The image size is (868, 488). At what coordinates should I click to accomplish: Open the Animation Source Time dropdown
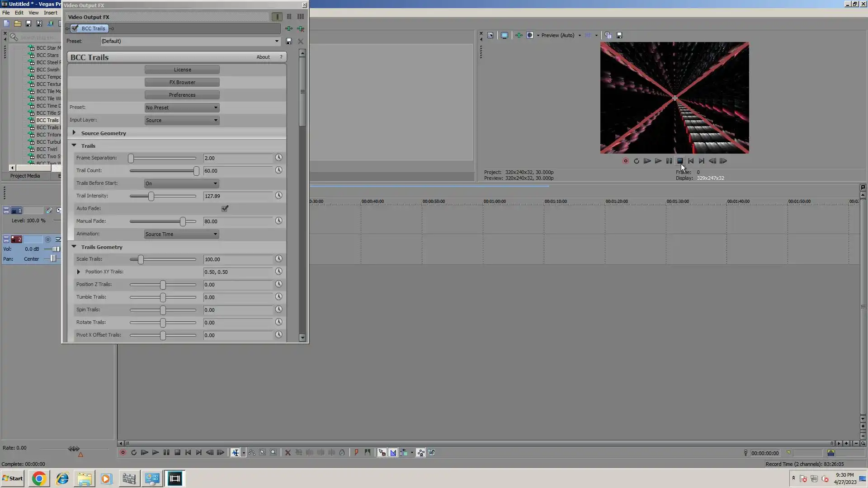[181, 234]
